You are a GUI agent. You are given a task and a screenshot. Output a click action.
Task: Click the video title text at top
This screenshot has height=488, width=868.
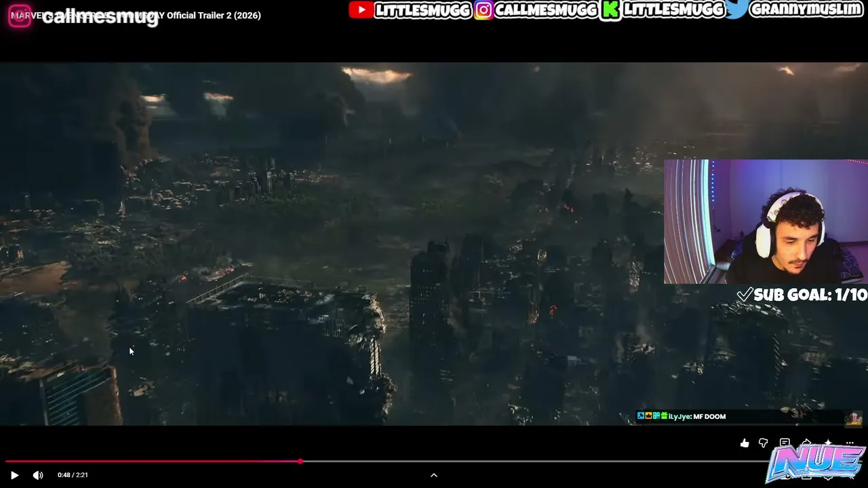tap(136, 15)
